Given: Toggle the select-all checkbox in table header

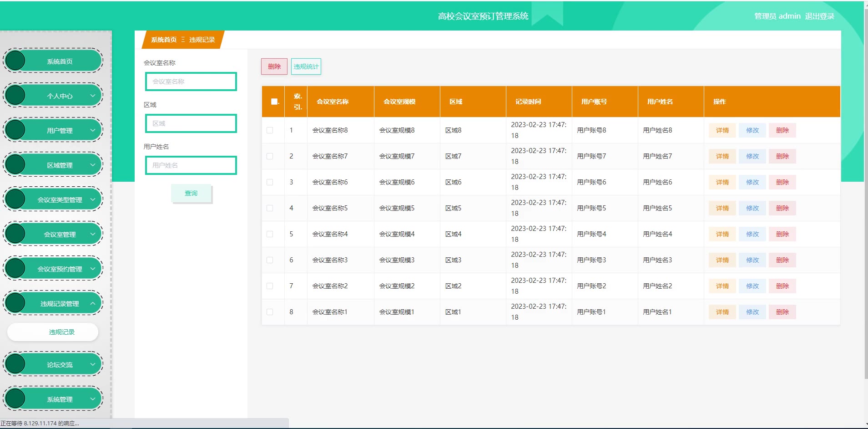Looking at the screenshot, I should (x=274, y=102).
